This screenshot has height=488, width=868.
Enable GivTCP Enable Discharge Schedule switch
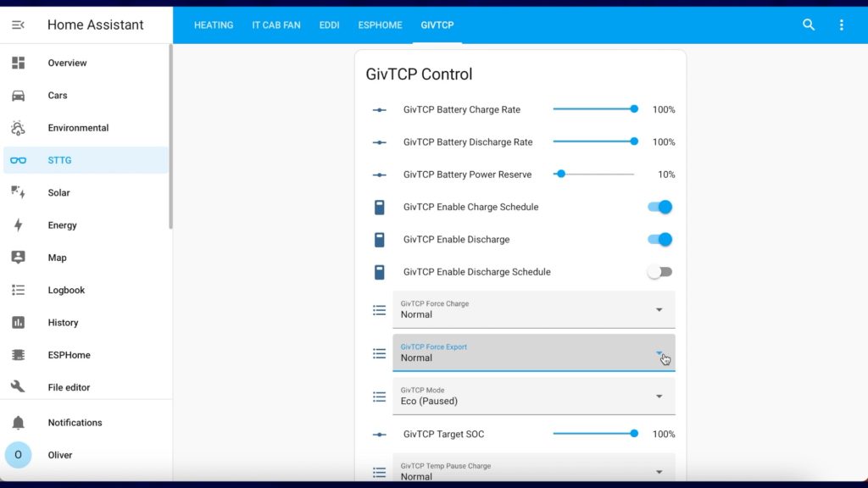click(x=659, y=272)
